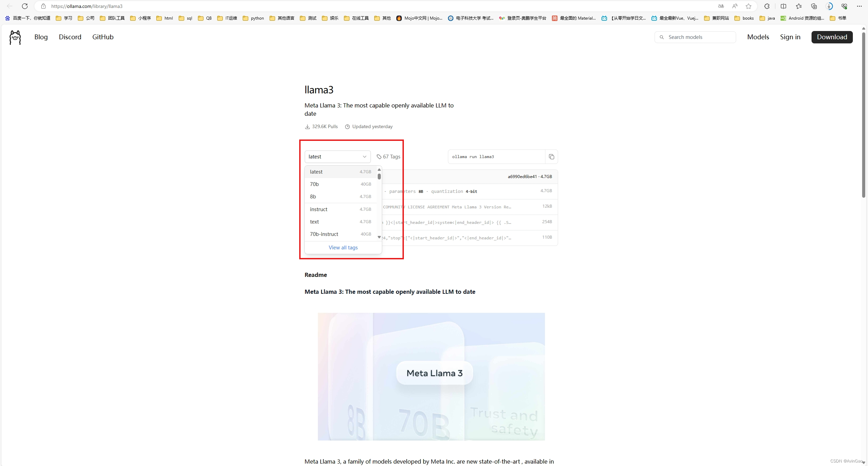
Task: Copy the ollama run llama3 command
Action: pyautogui.click(x=551, y=157)
